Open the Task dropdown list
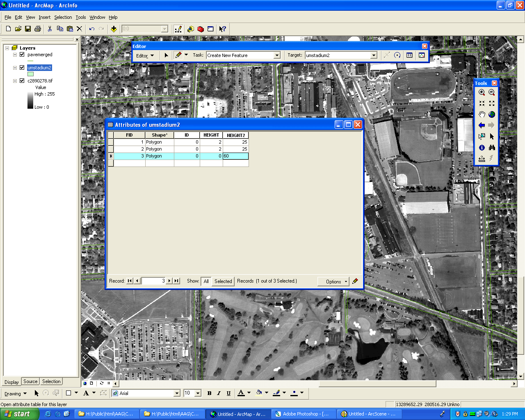The width and height of the screenshot is (525, 420). coord(277,55)
